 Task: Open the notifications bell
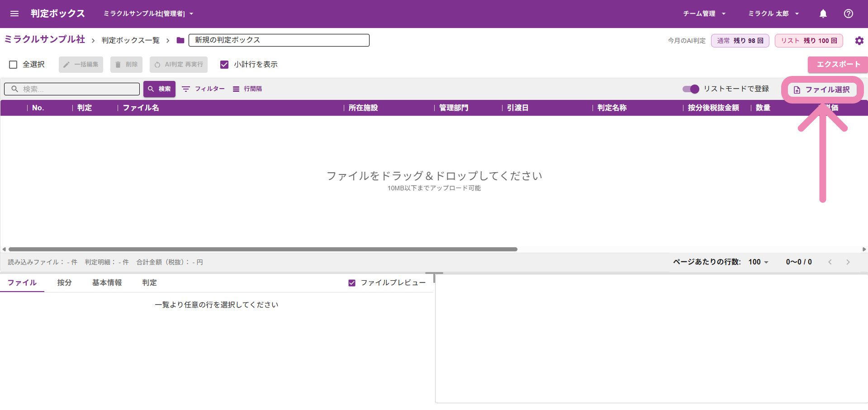tap(823, 14)
